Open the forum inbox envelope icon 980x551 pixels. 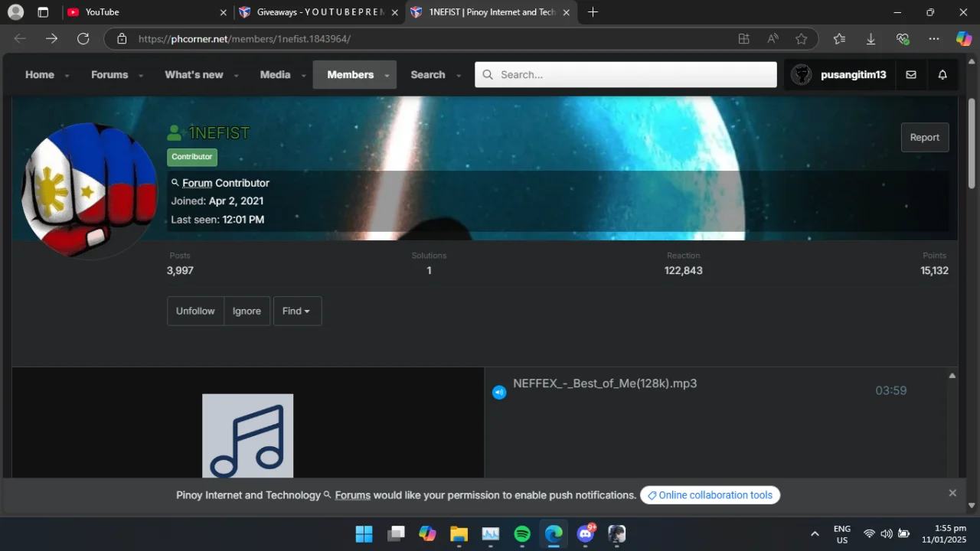click(x=911, y=74)
